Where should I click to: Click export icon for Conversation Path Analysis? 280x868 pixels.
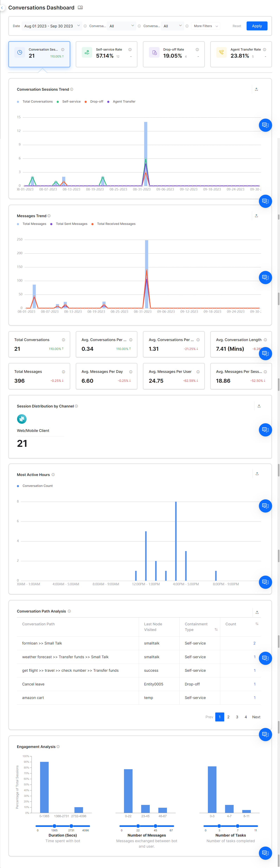257,612
